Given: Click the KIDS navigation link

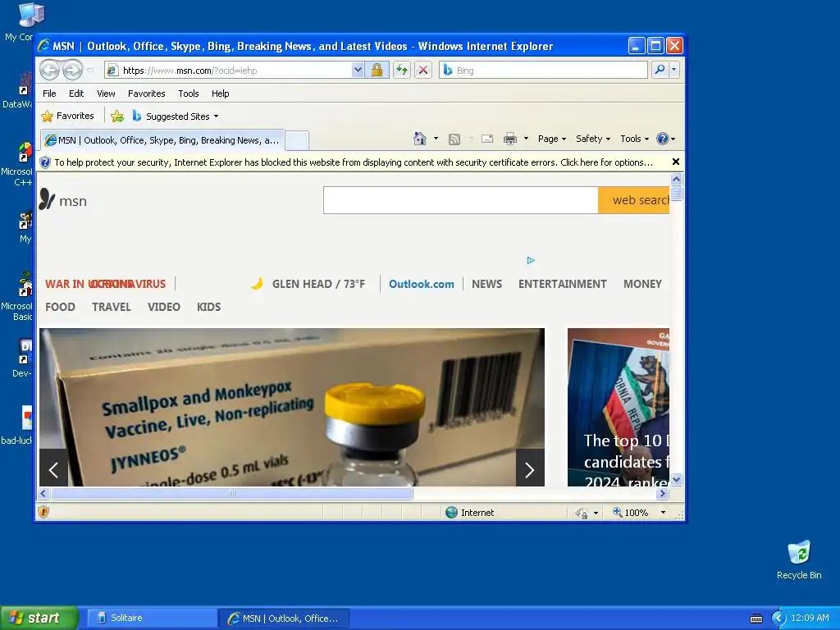Looking at the screenshot, I should 208,307.
